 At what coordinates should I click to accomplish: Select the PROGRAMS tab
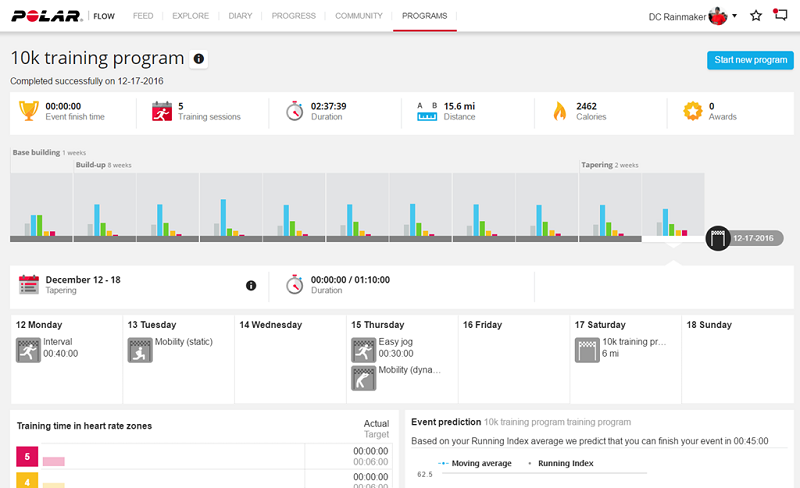coord(424,16)
